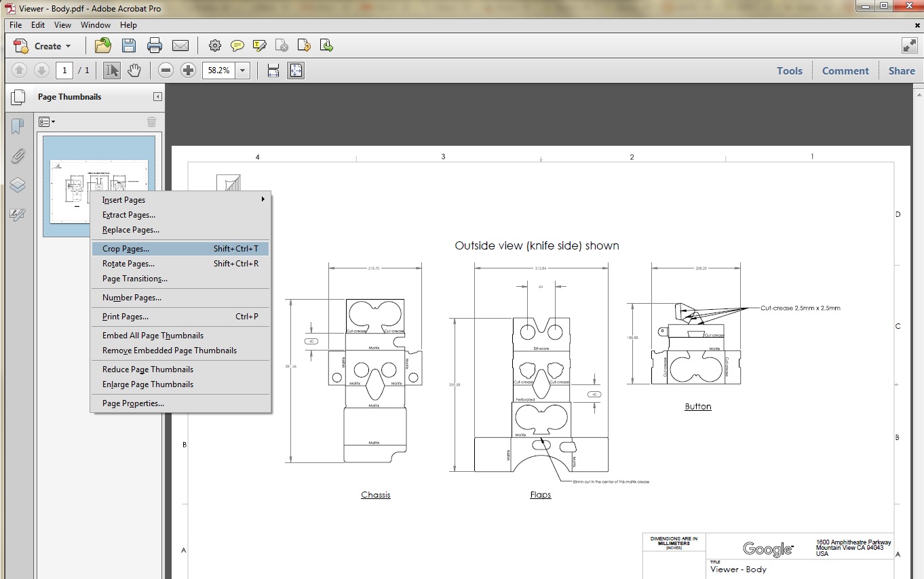Choose Enlarge Page Thumbnails
Screen dimensions: 924x579
click(180, 384)
